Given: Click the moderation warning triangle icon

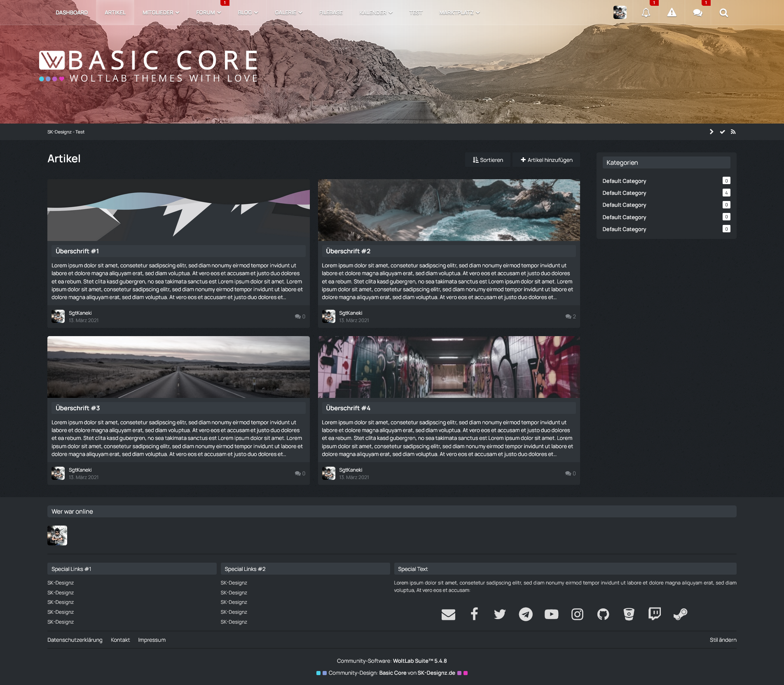Looking at the screenshot, I should point(672,13).
